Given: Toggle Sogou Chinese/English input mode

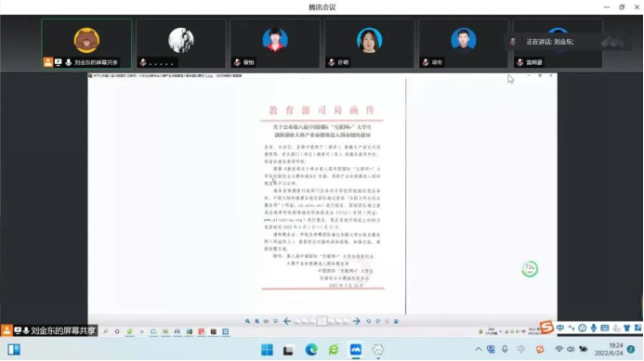Looking at the screenshot, I should click(560, 328).
